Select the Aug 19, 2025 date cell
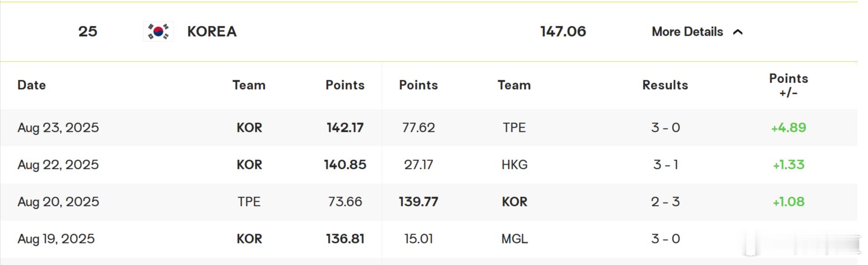The image size is (868, 265). pos(56,239)
